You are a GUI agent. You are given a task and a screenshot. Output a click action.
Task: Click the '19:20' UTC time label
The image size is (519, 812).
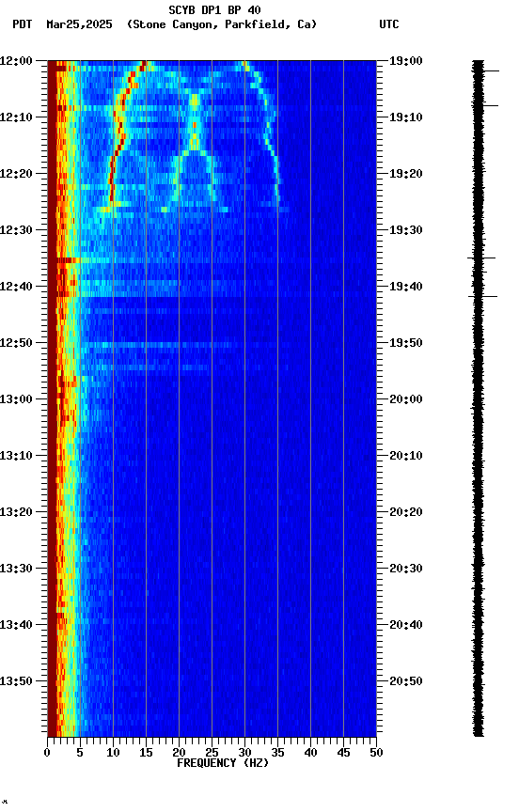(x=406, y=174)
